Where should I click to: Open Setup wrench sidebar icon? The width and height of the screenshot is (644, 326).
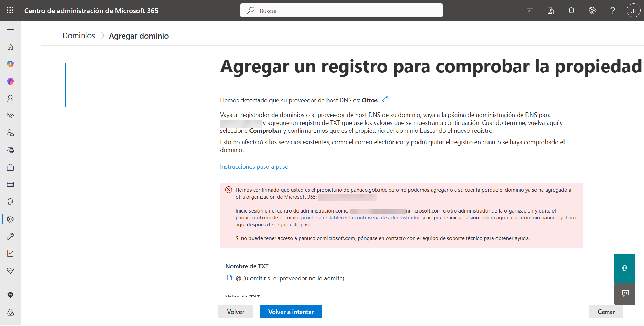(10, 236)
